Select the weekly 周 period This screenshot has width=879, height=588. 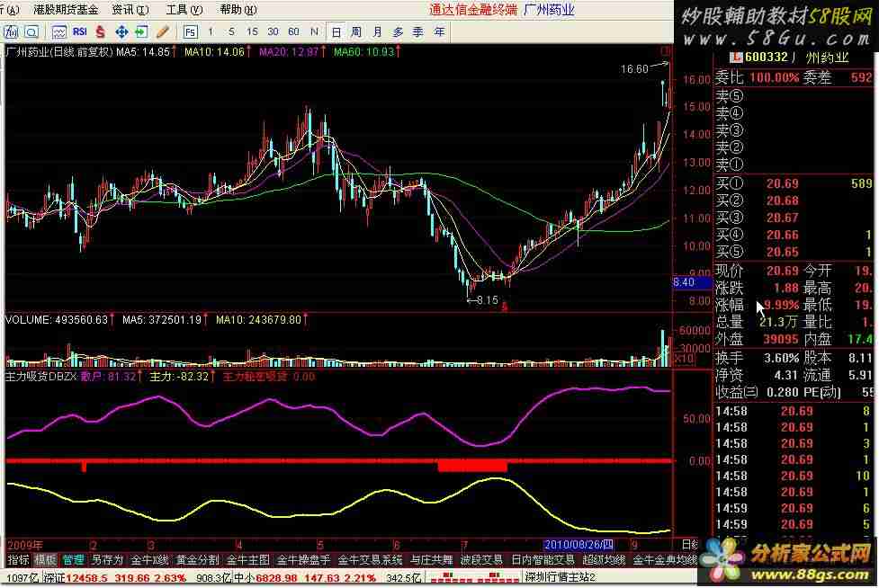[356, 32]
